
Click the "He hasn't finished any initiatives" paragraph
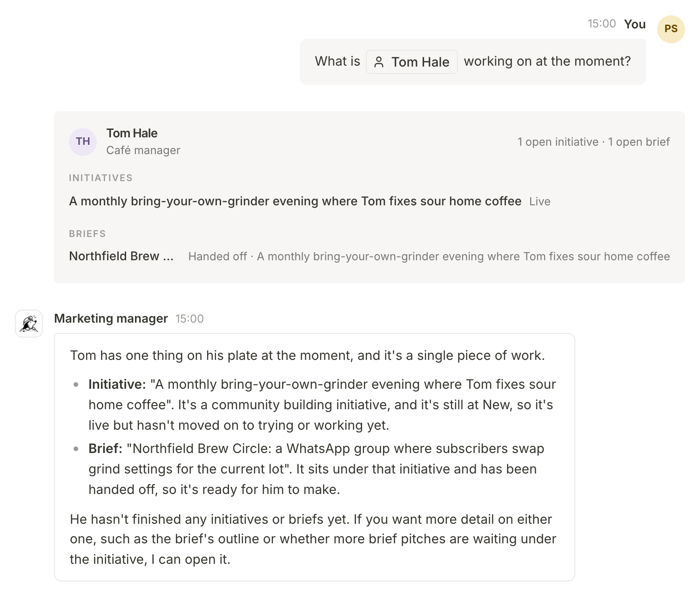[x=313, y=539]
